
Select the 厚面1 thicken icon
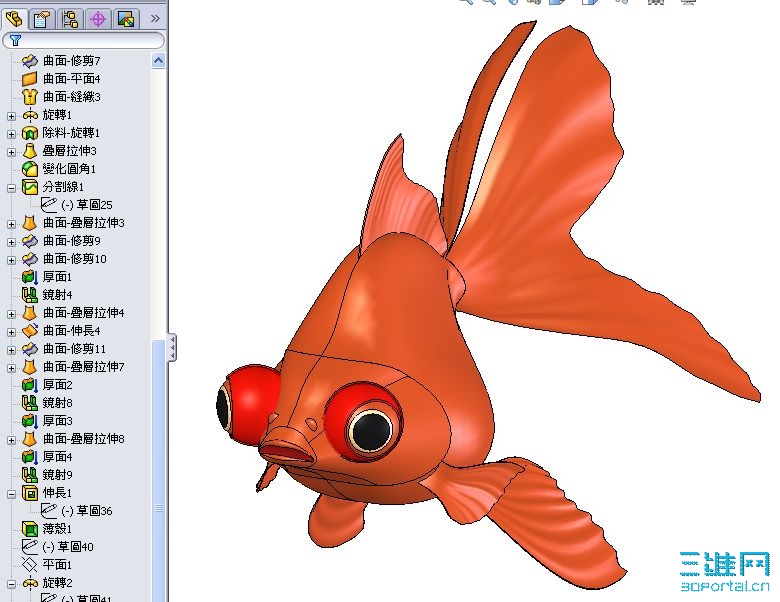coord(30,277)
